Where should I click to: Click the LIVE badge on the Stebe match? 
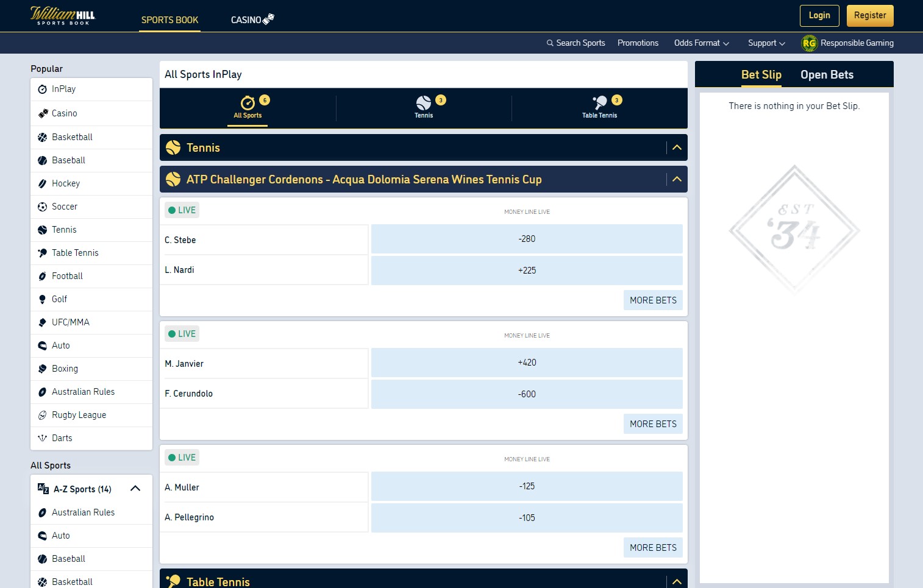(182, 210)
